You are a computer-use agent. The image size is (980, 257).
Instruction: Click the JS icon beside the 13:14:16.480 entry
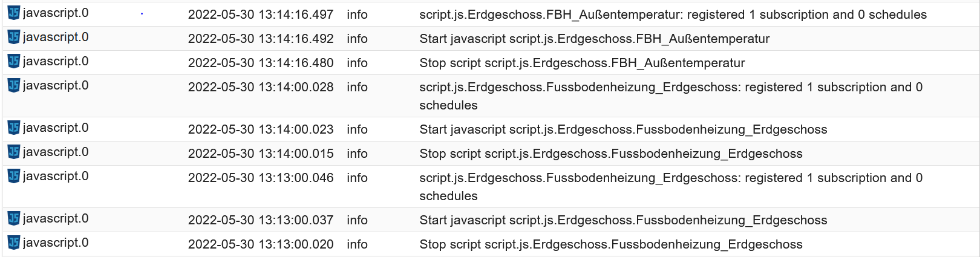14,61
